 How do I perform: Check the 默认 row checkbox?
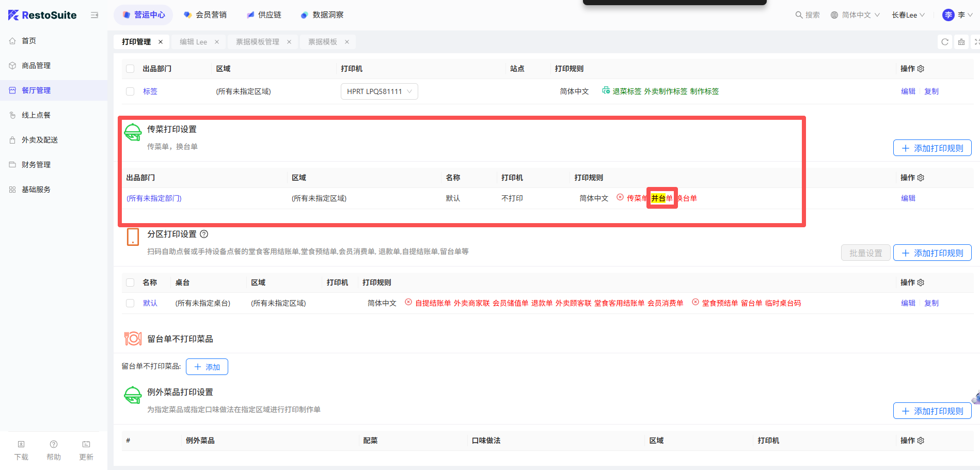tap(130, 303)
